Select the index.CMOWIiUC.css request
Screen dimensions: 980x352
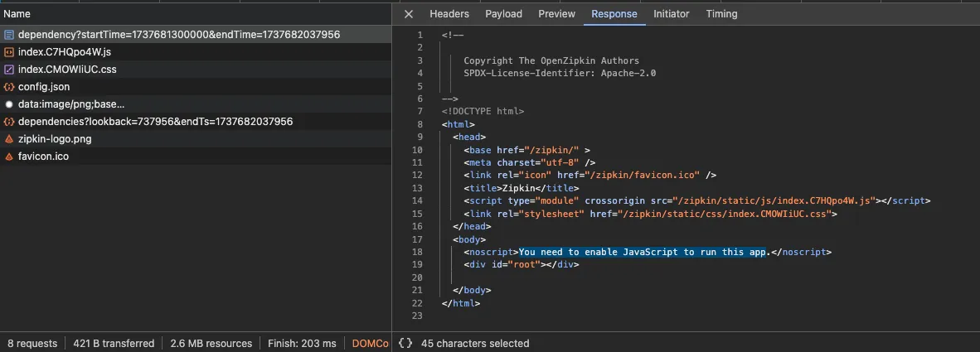[196, 70]
